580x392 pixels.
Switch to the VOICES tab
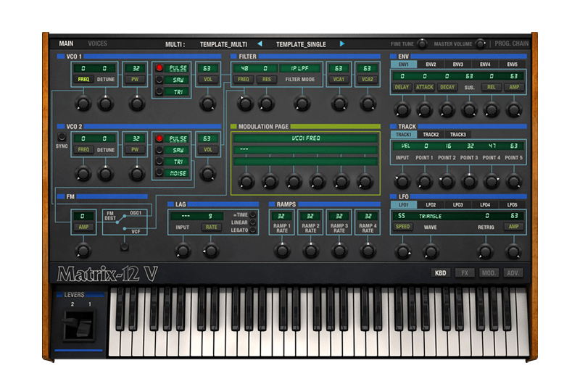tap(97, 43)
